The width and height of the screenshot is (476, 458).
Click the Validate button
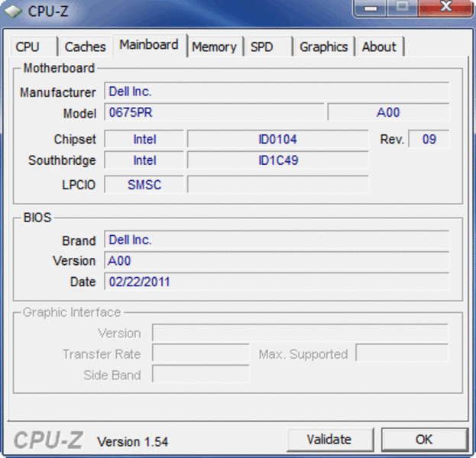[x=329, y=440]
